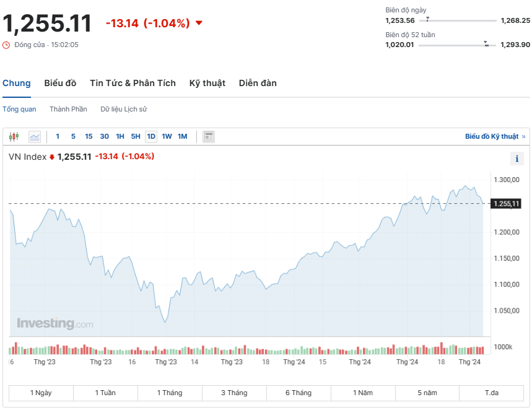
Task: Set time range to T.đa
Action: pyautogui.click(x=492, y=393)
